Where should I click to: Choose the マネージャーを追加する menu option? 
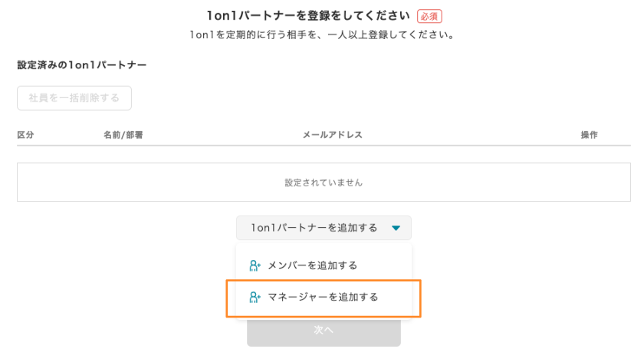323,297
